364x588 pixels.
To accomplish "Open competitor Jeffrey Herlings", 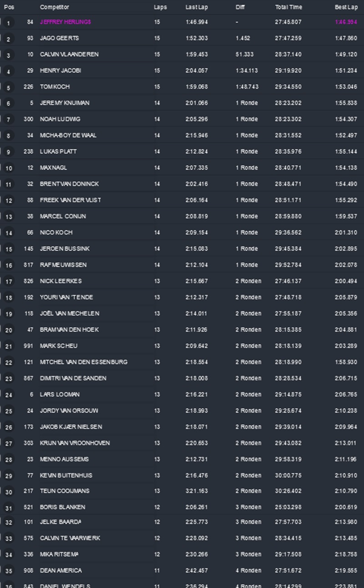I will 66,22.
